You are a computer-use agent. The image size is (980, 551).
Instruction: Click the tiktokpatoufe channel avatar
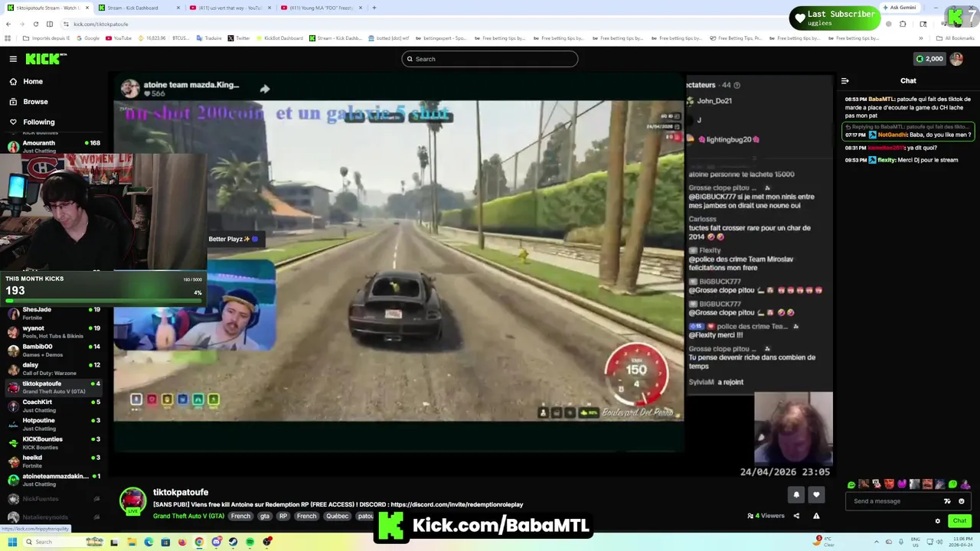(x=132, y=501)
